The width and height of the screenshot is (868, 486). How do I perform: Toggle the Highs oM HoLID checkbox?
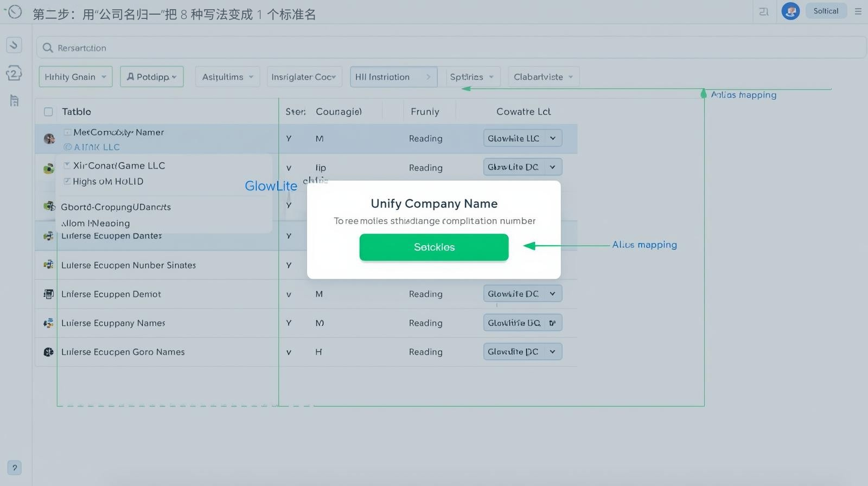[67, 181]
